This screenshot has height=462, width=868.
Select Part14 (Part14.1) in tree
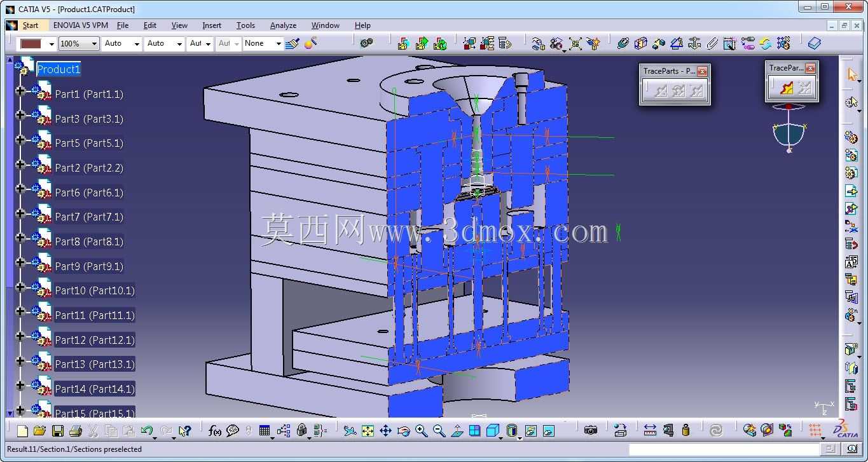pos(95,389)
